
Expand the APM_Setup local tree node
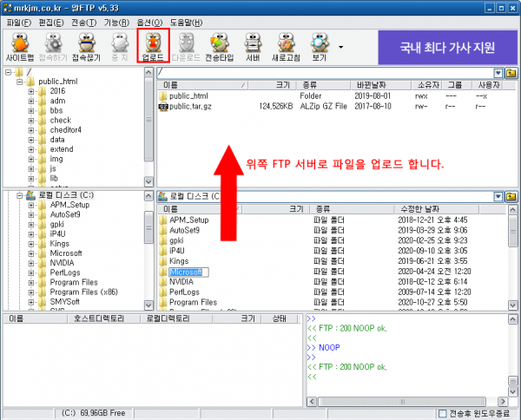coord(31,205)
